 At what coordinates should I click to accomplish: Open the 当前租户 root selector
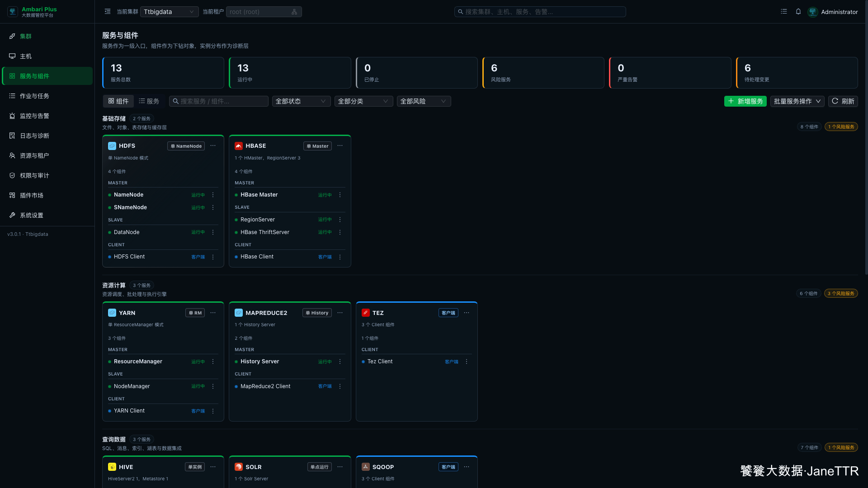264,12
